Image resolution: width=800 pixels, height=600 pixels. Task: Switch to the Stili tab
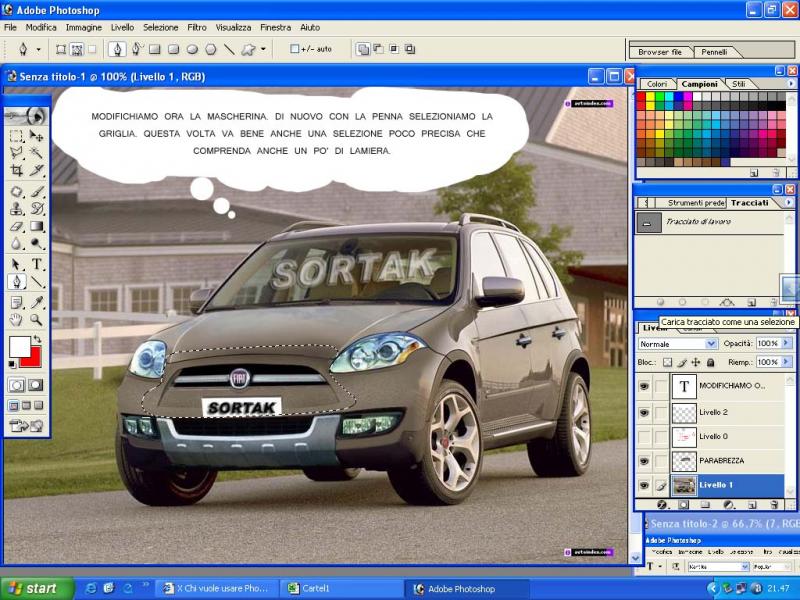(x=739, y=84)
